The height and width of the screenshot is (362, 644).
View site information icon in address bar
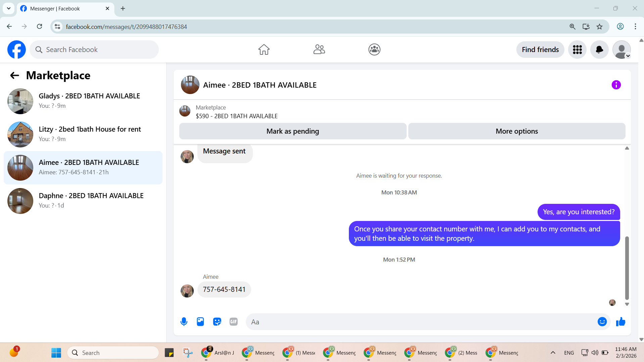pos(57,27)
